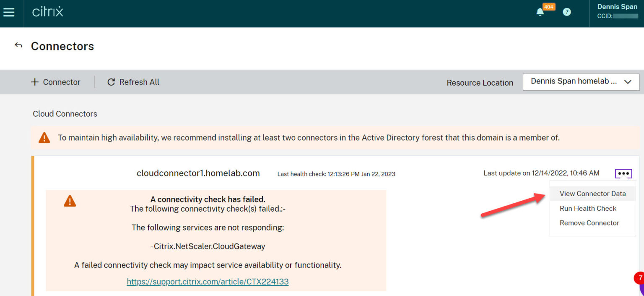Open the user account menu for Dennis Span
Viewport: 644px width, 296px height.
click(617, 11)
